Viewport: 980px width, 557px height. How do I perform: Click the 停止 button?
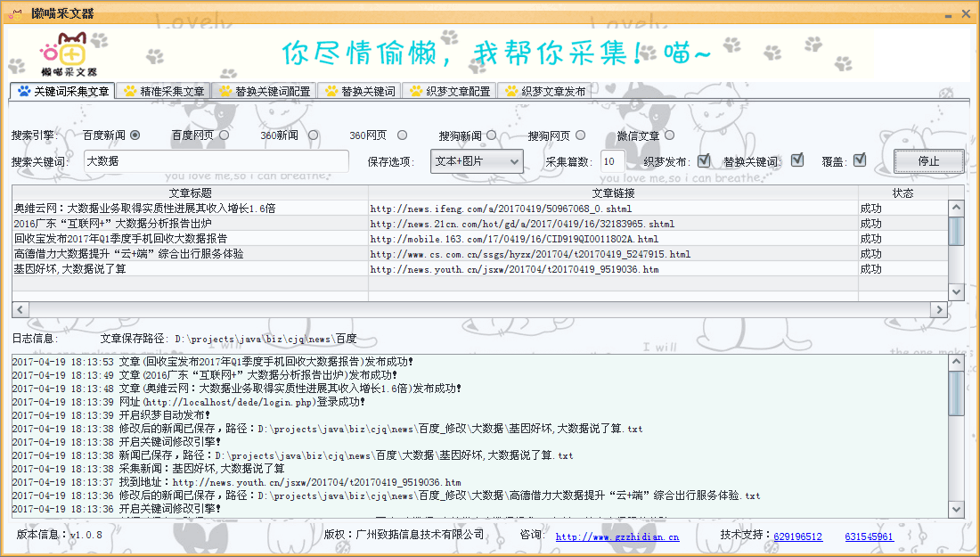coord(928,161)
